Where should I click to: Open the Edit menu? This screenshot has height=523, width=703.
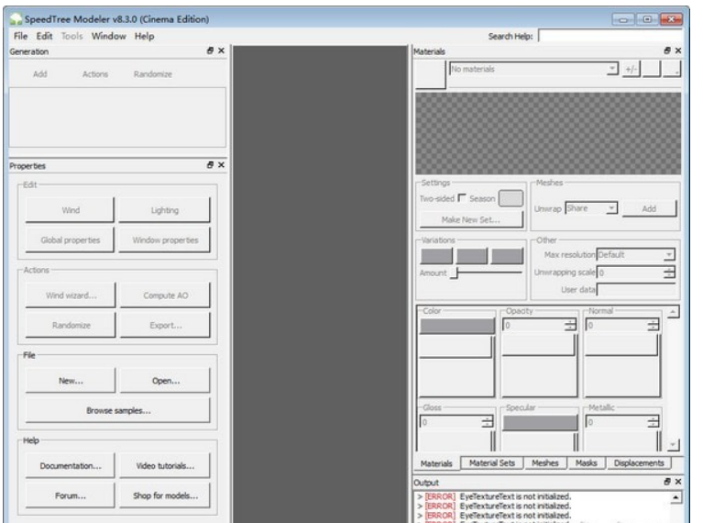pos(44,36)
